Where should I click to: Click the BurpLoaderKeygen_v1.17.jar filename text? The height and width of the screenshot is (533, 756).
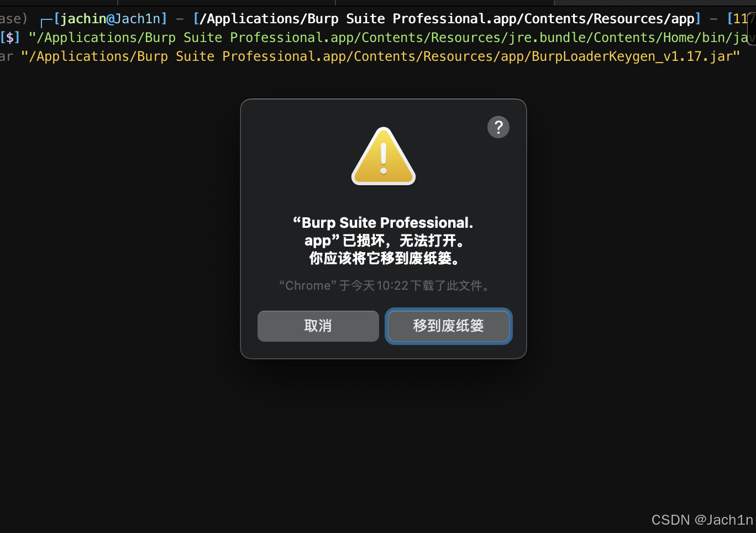click(632, 56)
